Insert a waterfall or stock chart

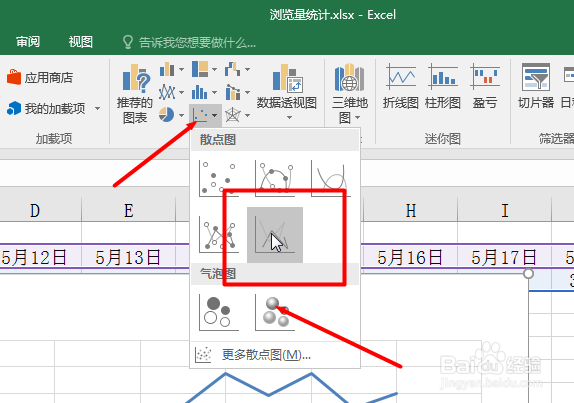pos(233,69)
